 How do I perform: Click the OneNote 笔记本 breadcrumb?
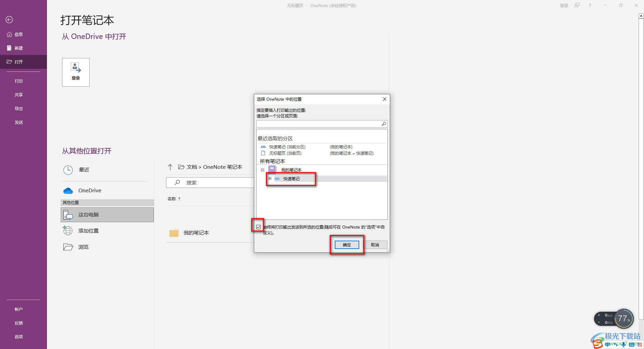pyautogui.click(x=223, y=167)
